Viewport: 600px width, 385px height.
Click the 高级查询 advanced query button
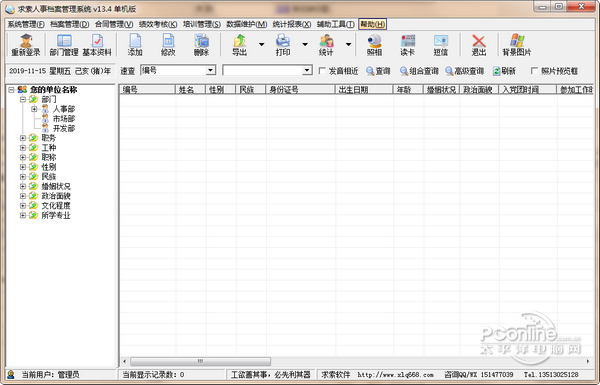coord(465,71)
